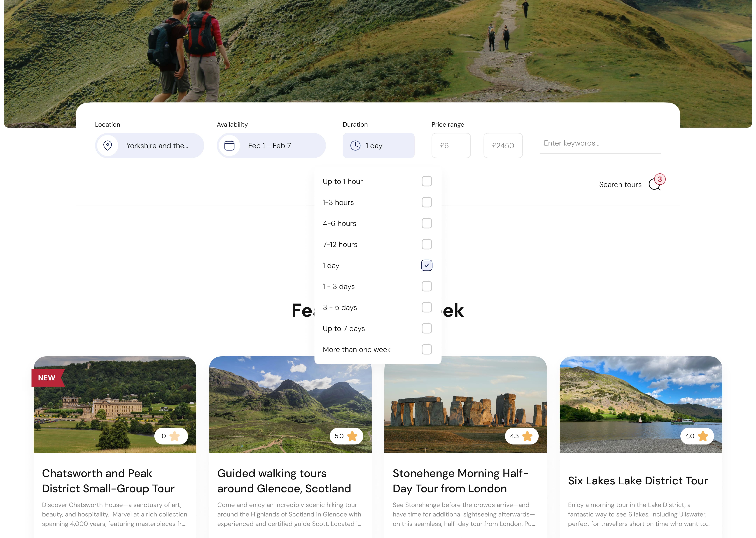This screenshot has width=756, height=538.
Task: Click the Glencoe tour description text
Action: pyautogui.click(x=289, y=514)
